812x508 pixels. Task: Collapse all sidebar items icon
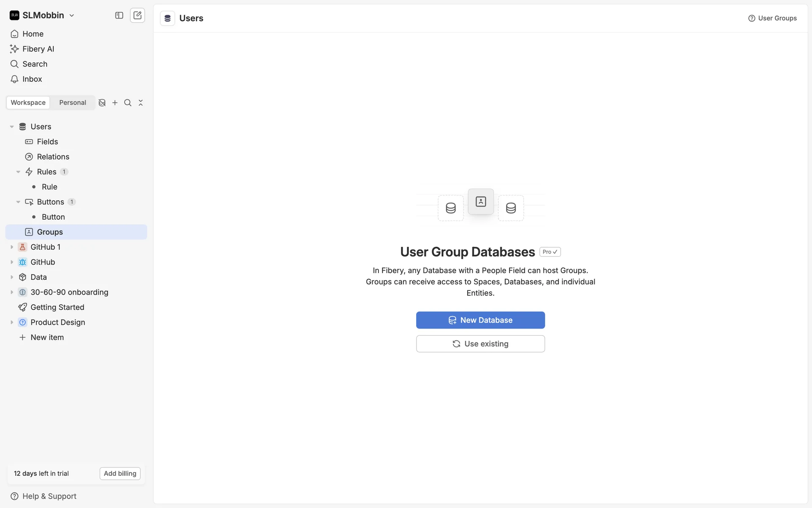[x=141, y=103]
